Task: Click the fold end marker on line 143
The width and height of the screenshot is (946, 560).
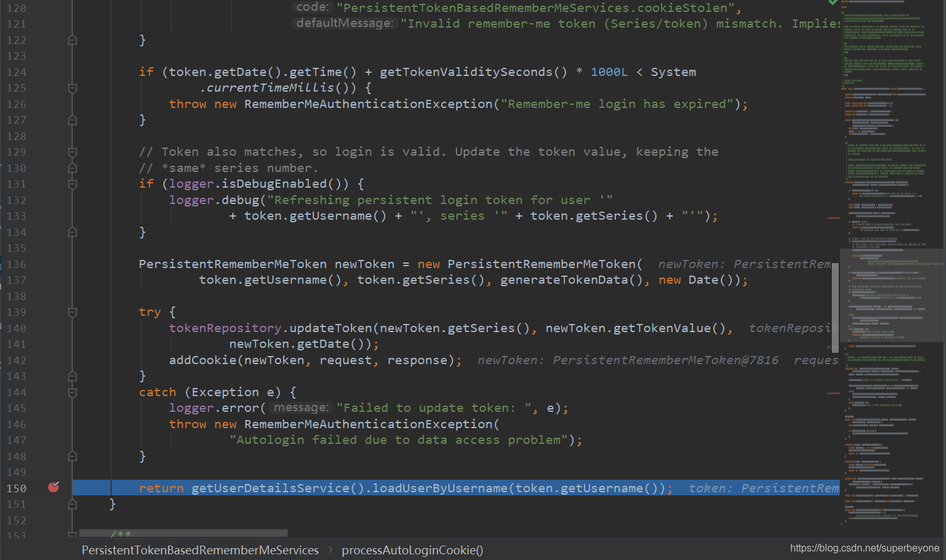Action: click(x=72, y=376)
